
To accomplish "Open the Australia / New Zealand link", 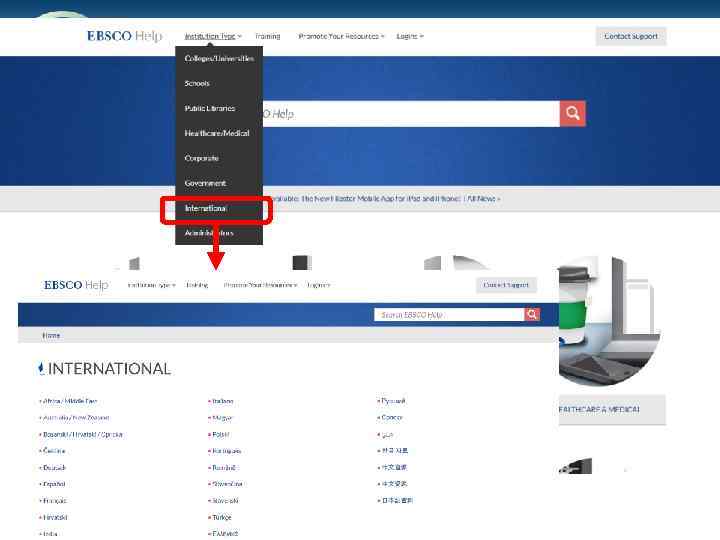I will click(76, 418).
